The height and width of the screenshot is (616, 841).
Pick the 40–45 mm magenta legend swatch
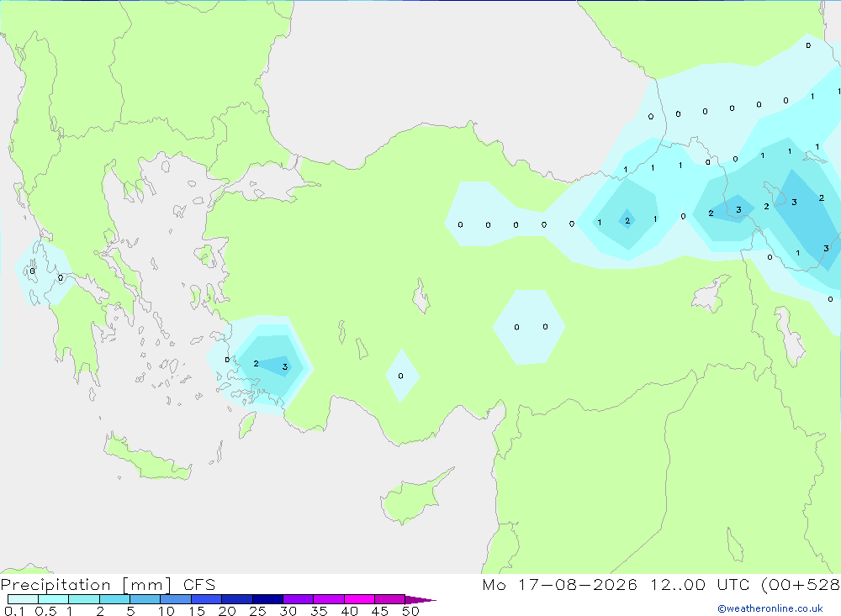pyautogui.click(x=359, y=599)
